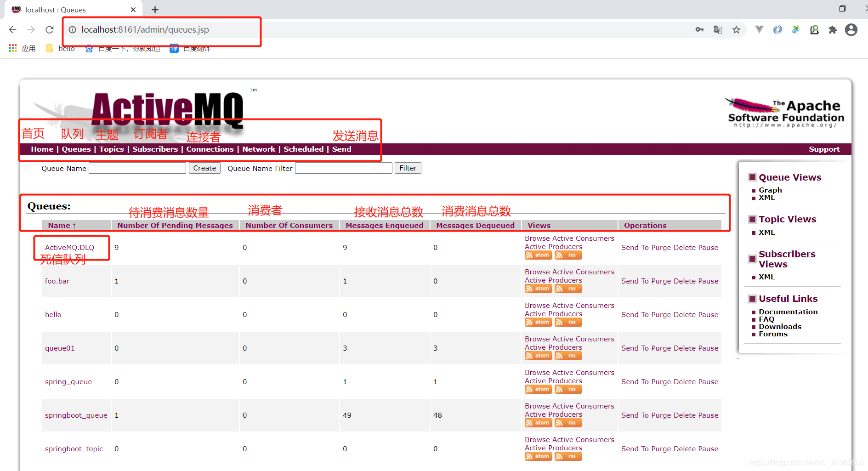This screenshot has height=471, width=868.
Task: Click the rss feed icon for ActiveMQ.DLQ
Action: pos(568,255)
